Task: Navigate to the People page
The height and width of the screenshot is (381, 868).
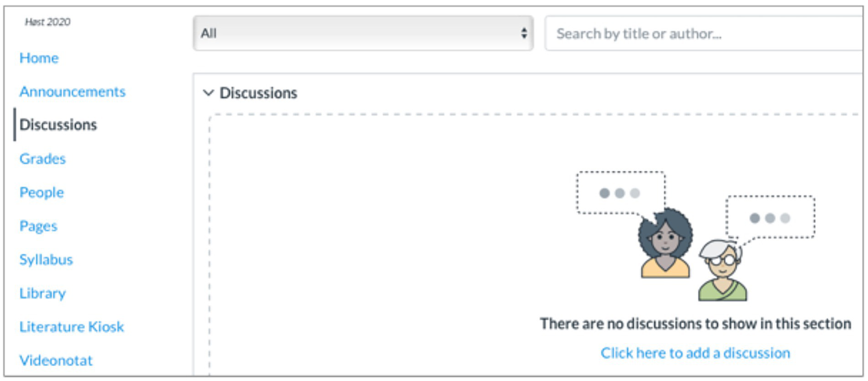Action: tap(41, 192)
